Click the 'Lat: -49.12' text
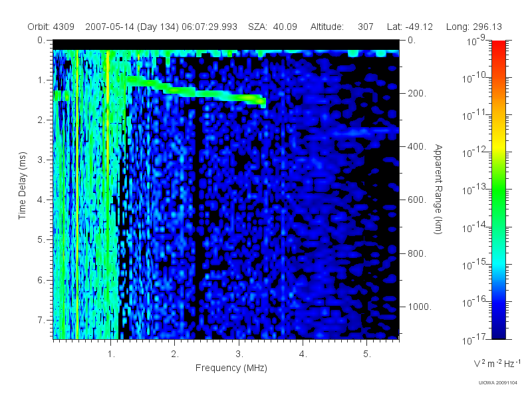The height and width of the screenshot is (399, 532). coord(410,27)
